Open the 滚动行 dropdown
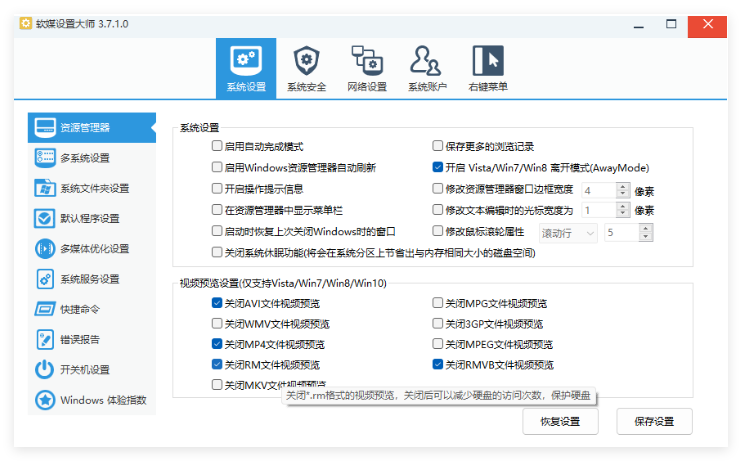 [x=568, y=233]
